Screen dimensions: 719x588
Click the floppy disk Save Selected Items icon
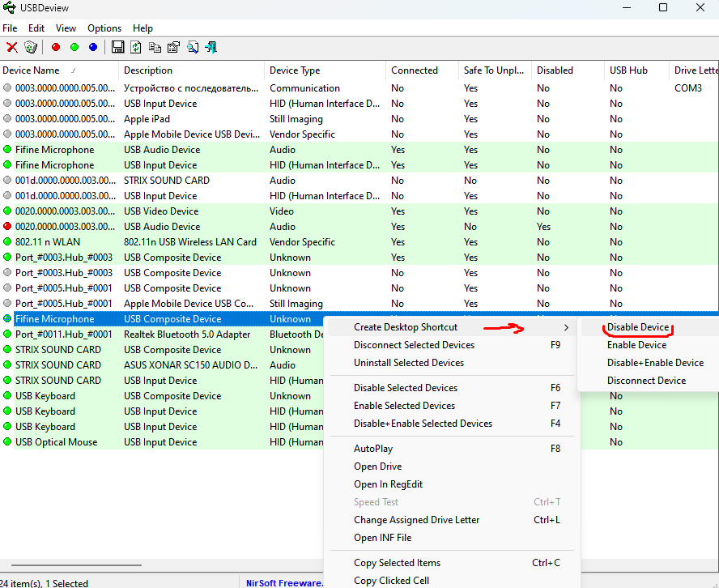(x=118, y=47)
